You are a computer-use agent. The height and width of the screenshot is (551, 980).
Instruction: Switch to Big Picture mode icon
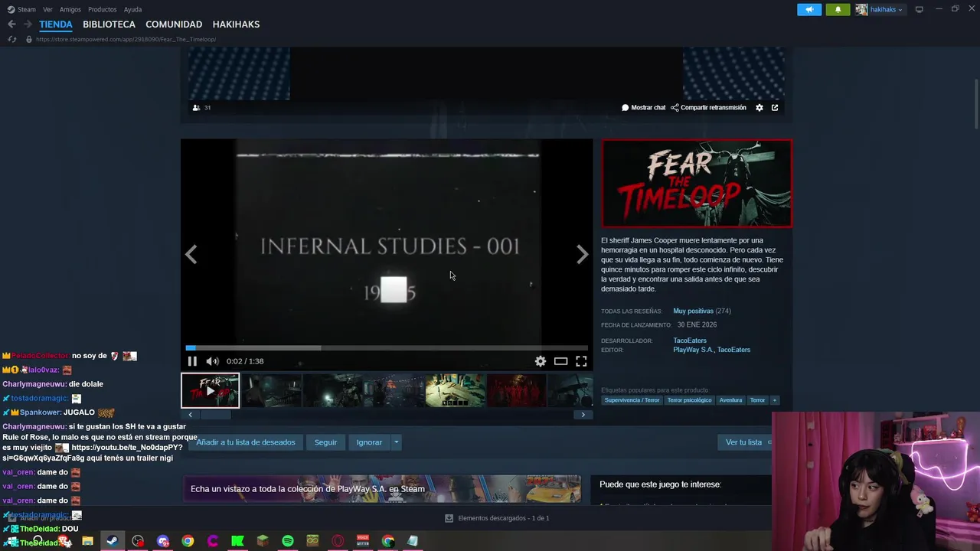click(920, 9)
